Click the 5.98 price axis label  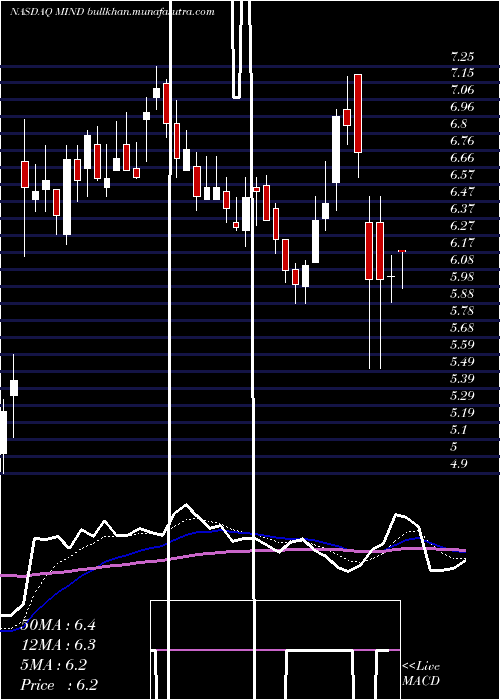[x=462, y=276]
